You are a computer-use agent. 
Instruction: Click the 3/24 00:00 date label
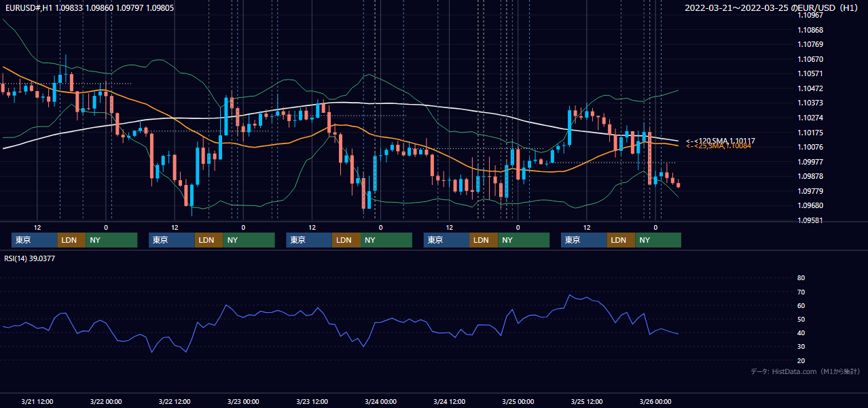[x=380, y=402]
